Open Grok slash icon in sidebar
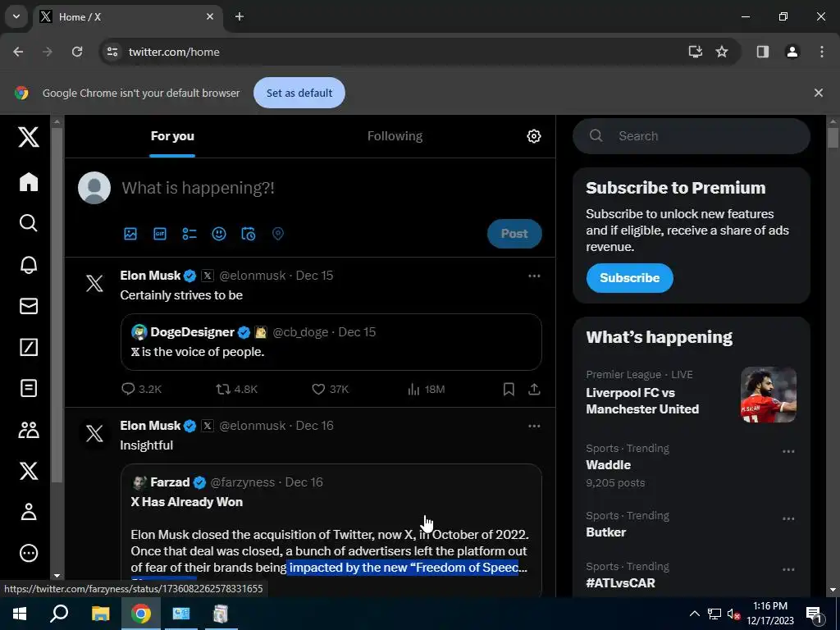This screenshot has height=630, width=840. tap(29, 347)
